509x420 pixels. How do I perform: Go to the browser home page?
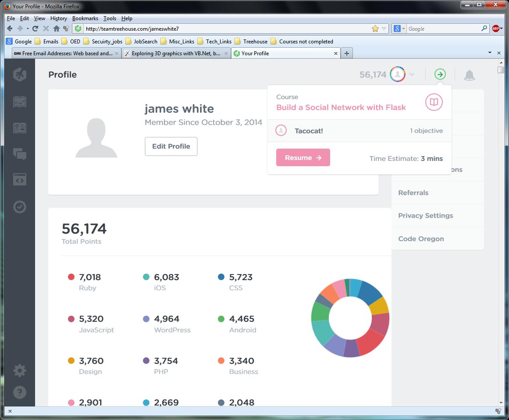[x=57, y=28]
